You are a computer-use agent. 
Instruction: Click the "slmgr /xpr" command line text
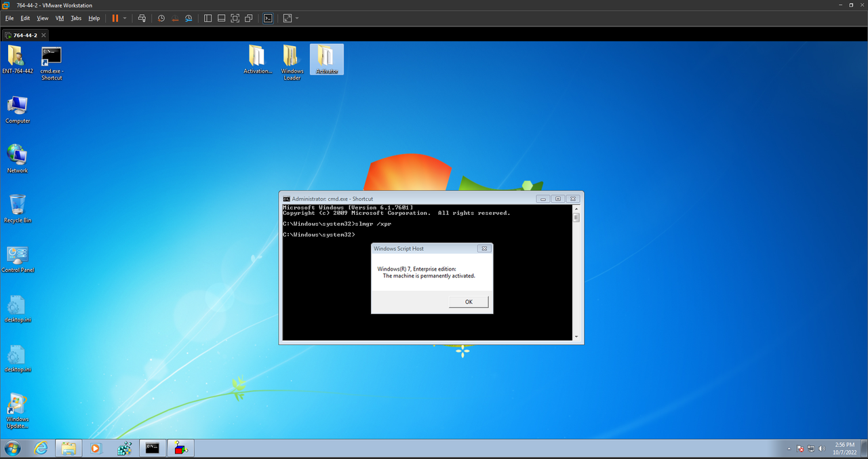click(374, 224)
